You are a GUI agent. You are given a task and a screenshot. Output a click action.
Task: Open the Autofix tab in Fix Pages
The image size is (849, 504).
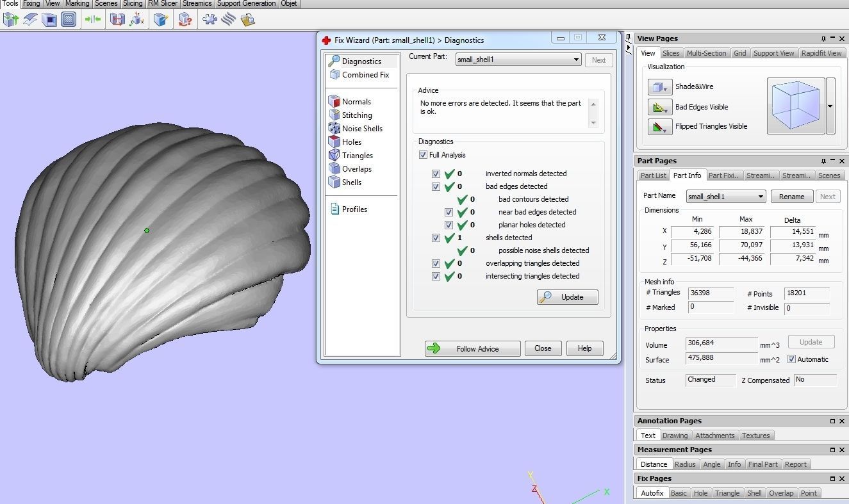652,493
